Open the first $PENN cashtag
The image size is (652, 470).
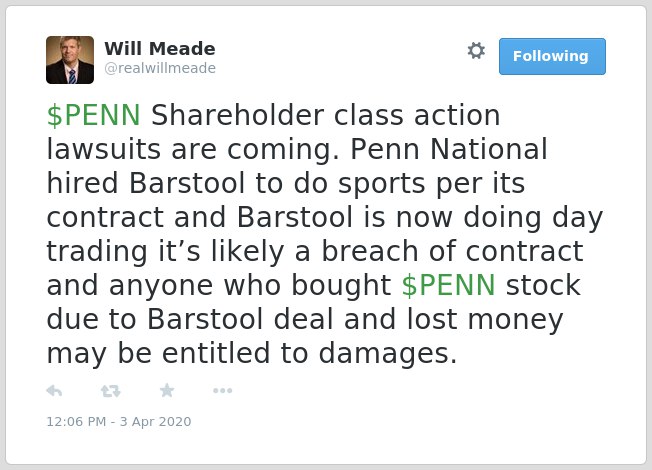coord(94,115)
